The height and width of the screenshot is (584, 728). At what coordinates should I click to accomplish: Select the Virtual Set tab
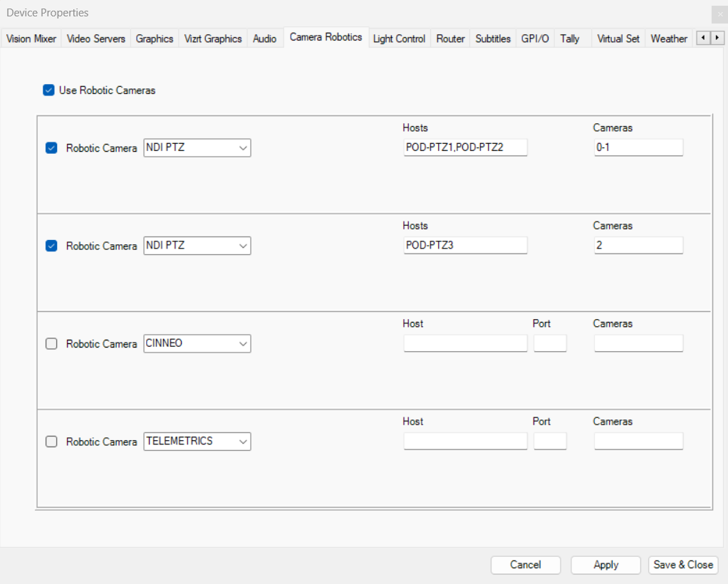tap(618, 39)
